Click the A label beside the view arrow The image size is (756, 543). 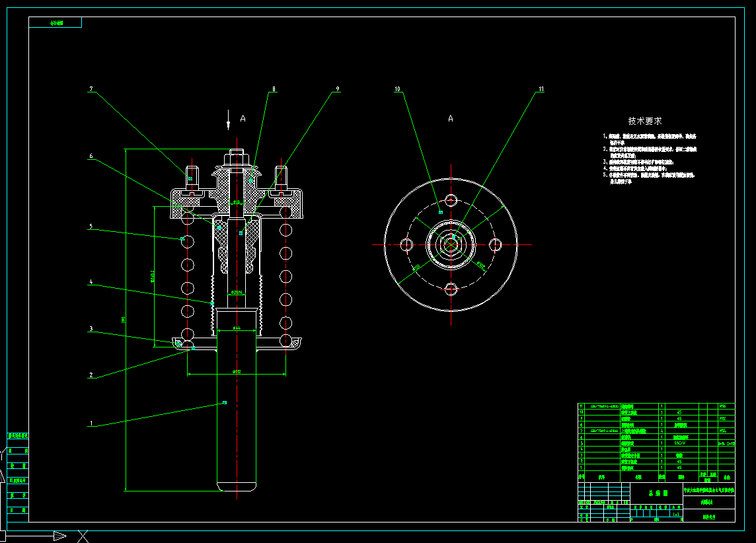click(x=243, y=118)
